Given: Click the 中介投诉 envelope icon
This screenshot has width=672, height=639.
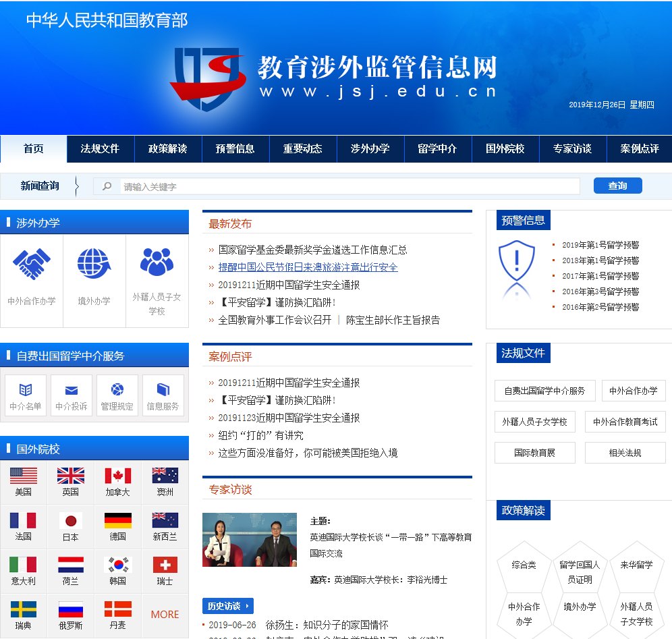Looking at the screenshot, I should (x=71, y=389).
